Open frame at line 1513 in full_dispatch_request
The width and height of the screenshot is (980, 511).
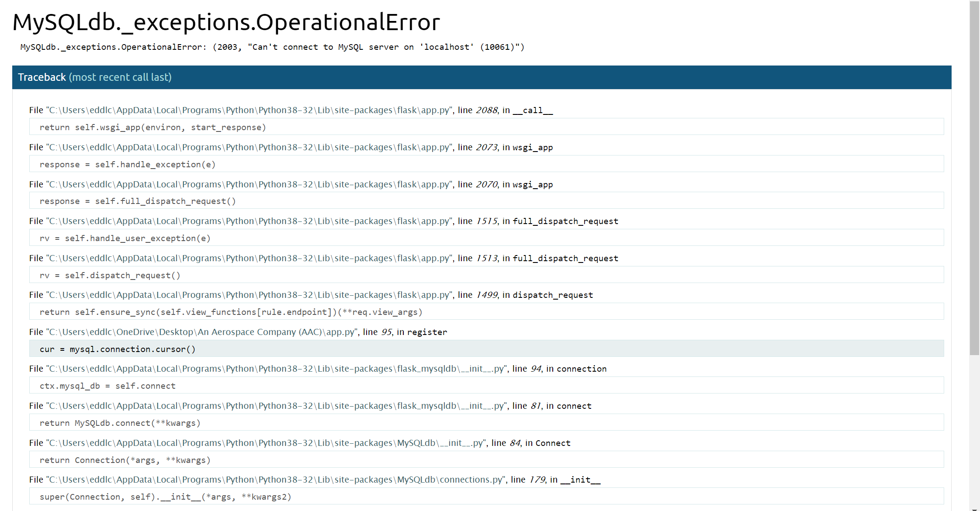pyautogui.click(x=324, y=258)
